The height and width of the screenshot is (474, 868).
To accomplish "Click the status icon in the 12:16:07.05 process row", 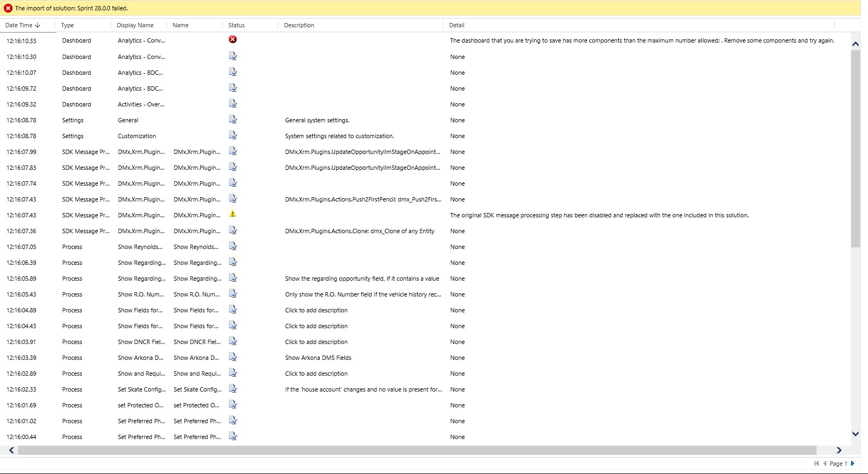I will click(233, 246).
